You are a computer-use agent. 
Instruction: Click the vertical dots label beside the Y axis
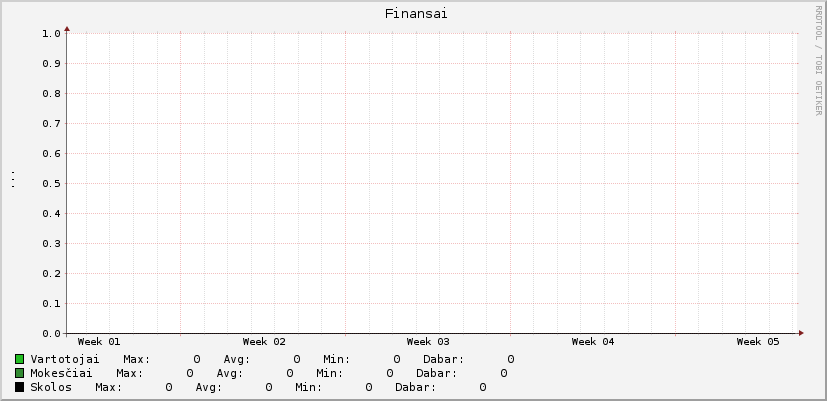pyautogui.click(x=12, y=180)
